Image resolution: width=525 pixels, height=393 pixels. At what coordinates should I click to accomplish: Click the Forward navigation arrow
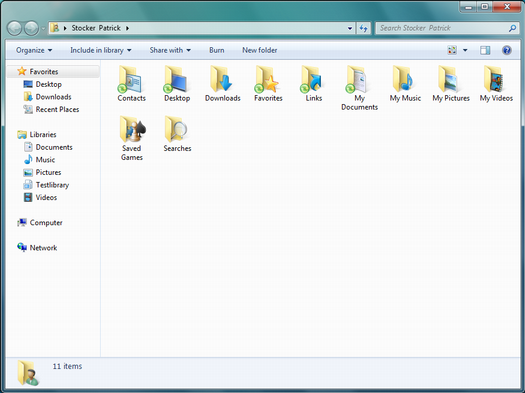31,28
